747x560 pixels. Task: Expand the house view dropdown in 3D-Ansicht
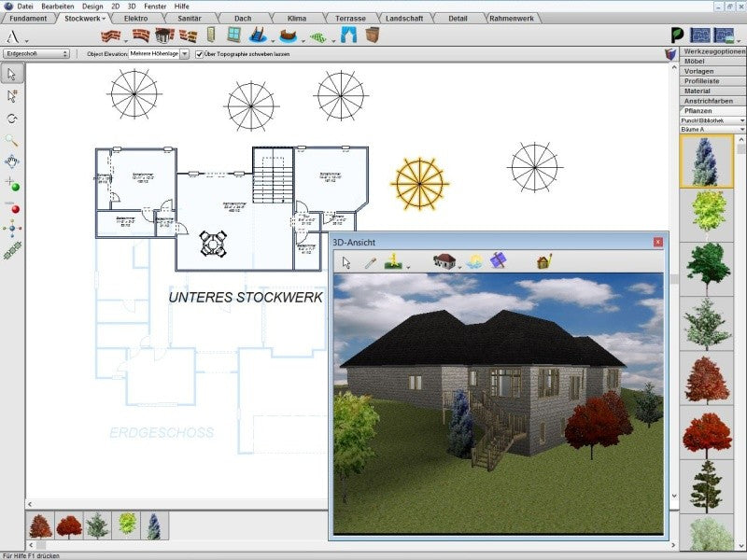[459, 268]
